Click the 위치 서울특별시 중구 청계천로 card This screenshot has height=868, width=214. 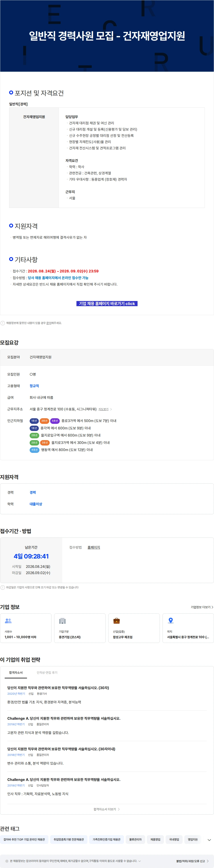pos(188,628)
